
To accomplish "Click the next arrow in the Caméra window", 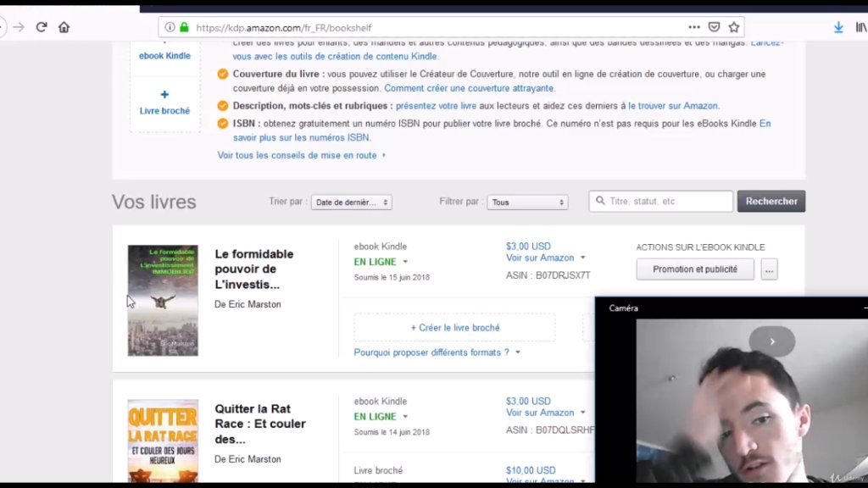I will point(772,341).
